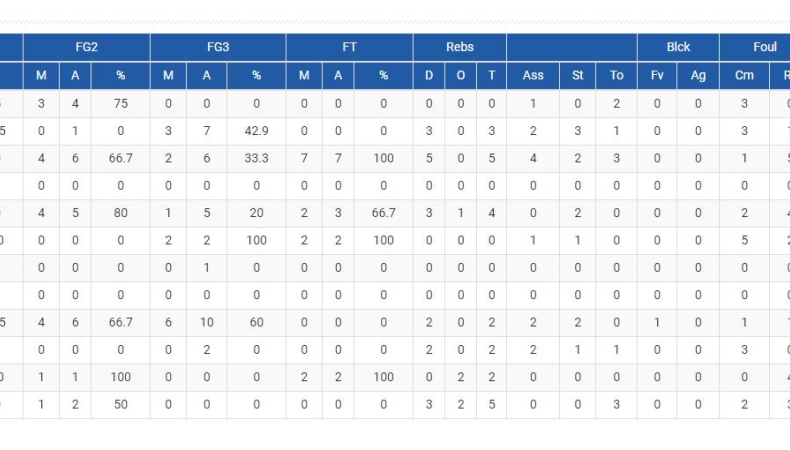Click the O sub-header under Rebs
This screenshot has height=450, width=790.
point(460,76)
